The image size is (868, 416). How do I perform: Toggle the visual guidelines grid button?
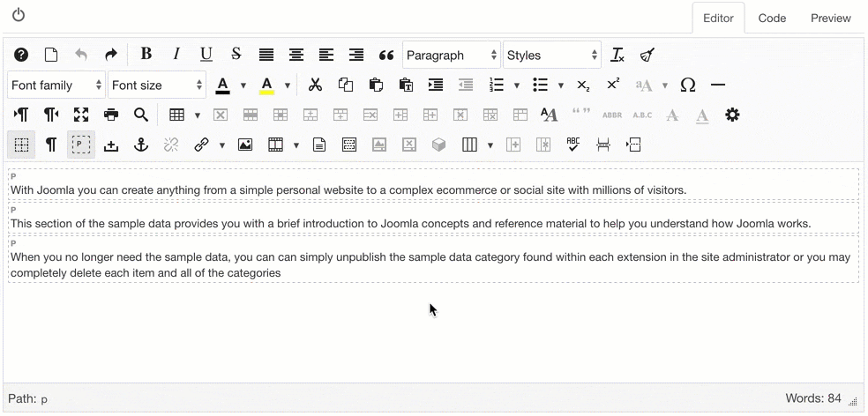21,145
